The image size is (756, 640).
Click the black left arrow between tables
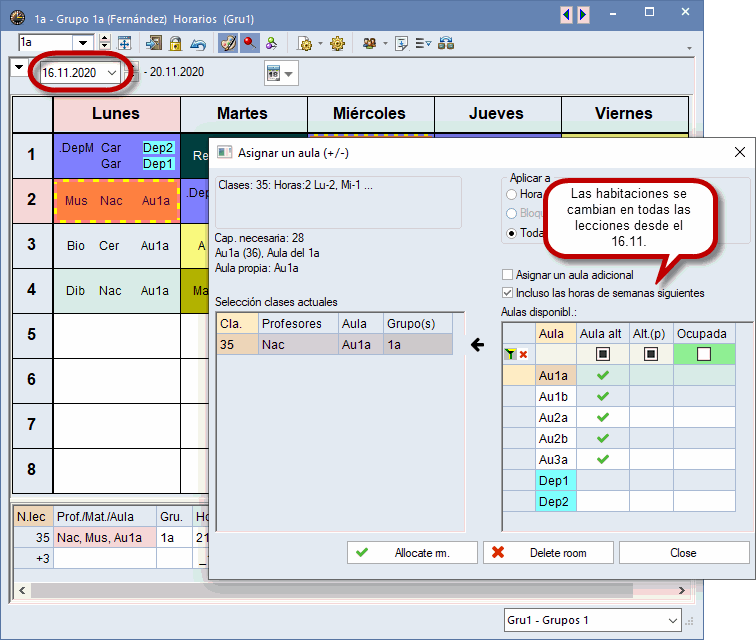(x=477, y=345)
